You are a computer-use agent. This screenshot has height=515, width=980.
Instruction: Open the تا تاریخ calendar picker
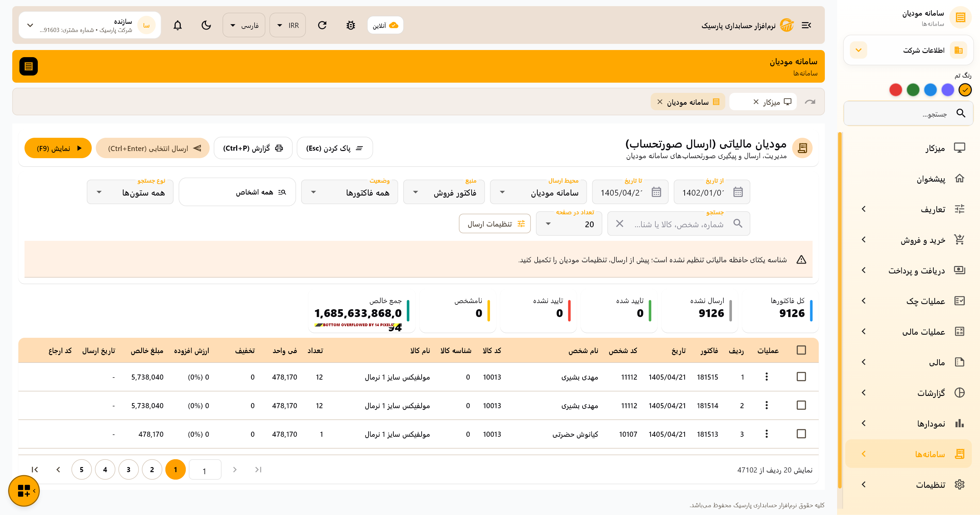pyautogui.click(x=656, y=192)
